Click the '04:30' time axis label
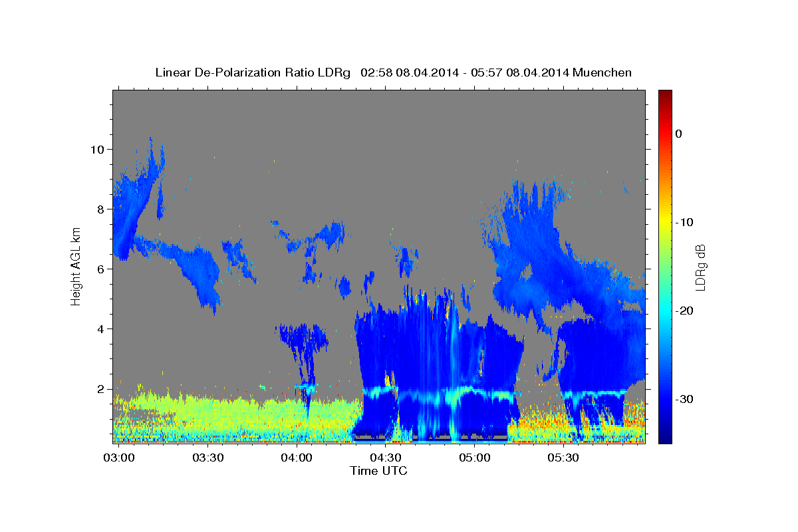798x532 pixels. pyautogui.click(x=385, y=458)
